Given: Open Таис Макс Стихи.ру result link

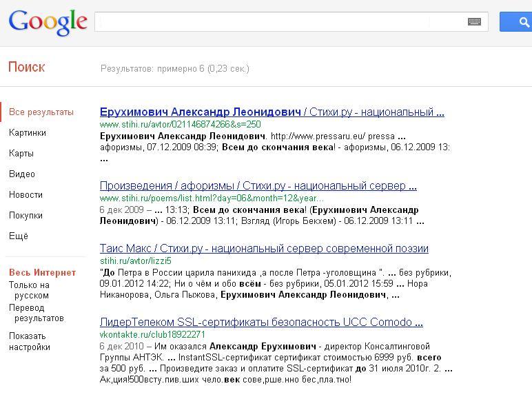Looking at the screenshot, I should coord(264,249).
